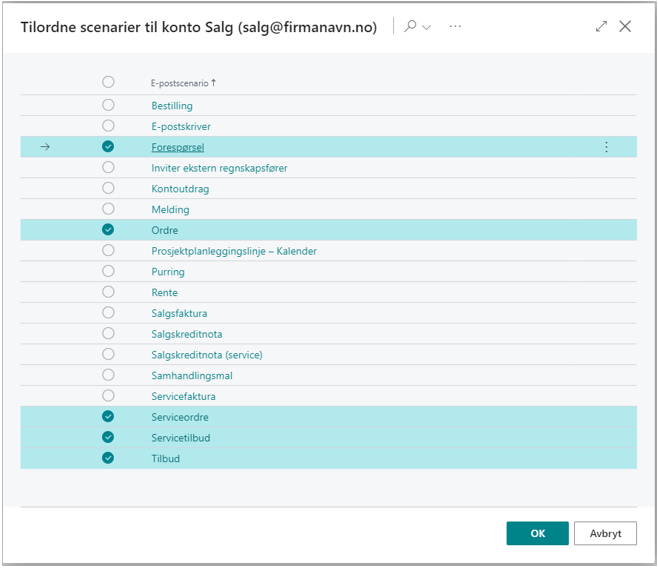Sort by E-postscenario column header
Viewport: 658px width, 568px height.
182,83
